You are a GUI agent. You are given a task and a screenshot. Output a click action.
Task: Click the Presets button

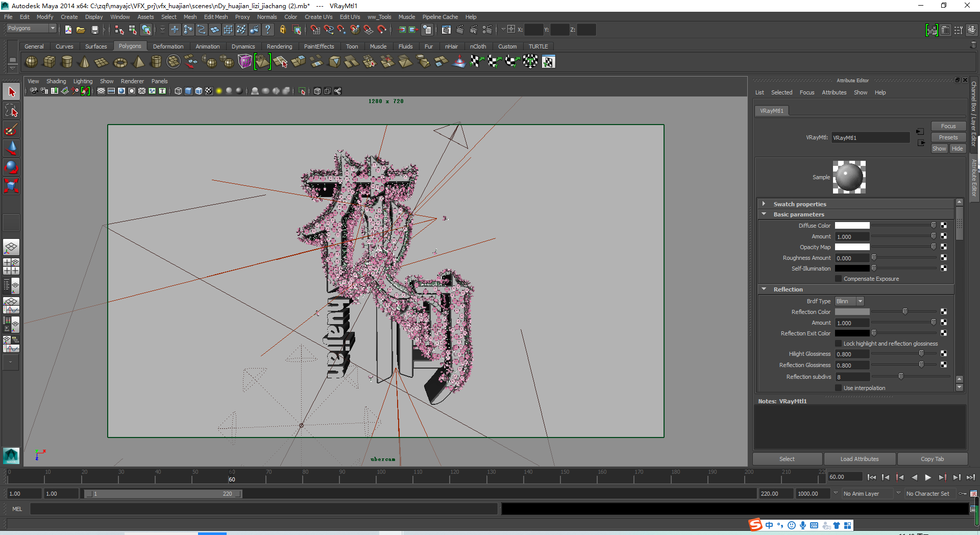pyautogui.click(x=948, y=137)
